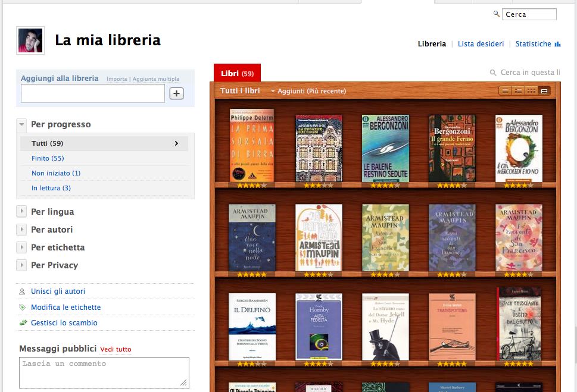Image resolution: width=577 pixels, height=392 pixels.
Task: Open Maupin's I racconti di San Francisco
Action: (519, 237)
